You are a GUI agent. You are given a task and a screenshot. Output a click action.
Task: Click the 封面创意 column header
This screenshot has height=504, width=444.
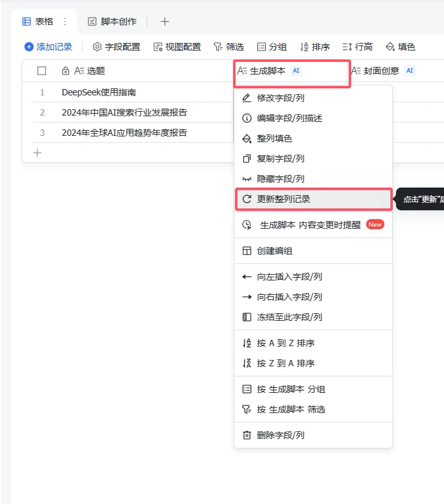coord(397,71)
